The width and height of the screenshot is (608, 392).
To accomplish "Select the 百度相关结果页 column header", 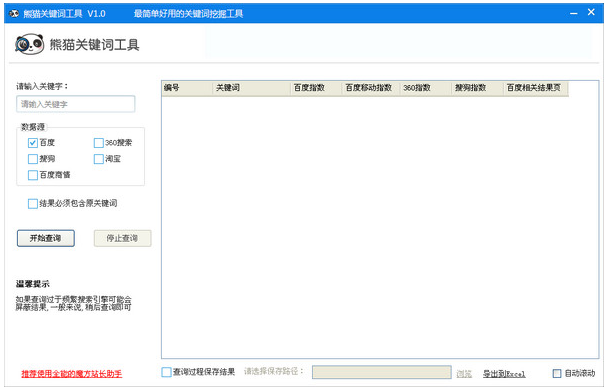I will [x=536, y=88].
